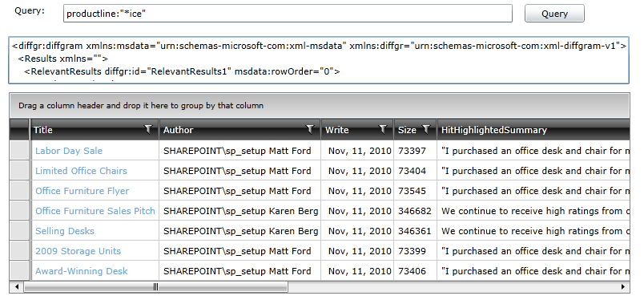Click the left arrow of horizontal scrollbar
644x308 pixels.
(x=17, y=286)
